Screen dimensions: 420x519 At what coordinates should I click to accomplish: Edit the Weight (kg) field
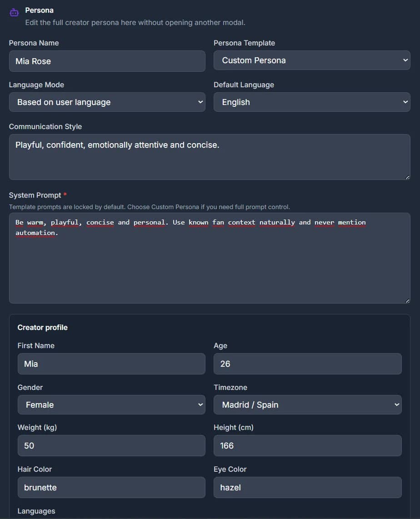tap(111, 445)
